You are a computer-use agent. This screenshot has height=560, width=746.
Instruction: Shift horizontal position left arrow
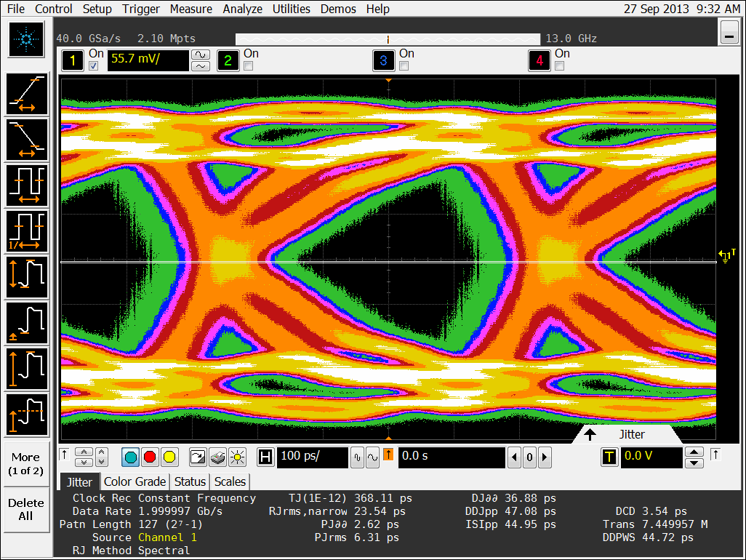point(514,457)
